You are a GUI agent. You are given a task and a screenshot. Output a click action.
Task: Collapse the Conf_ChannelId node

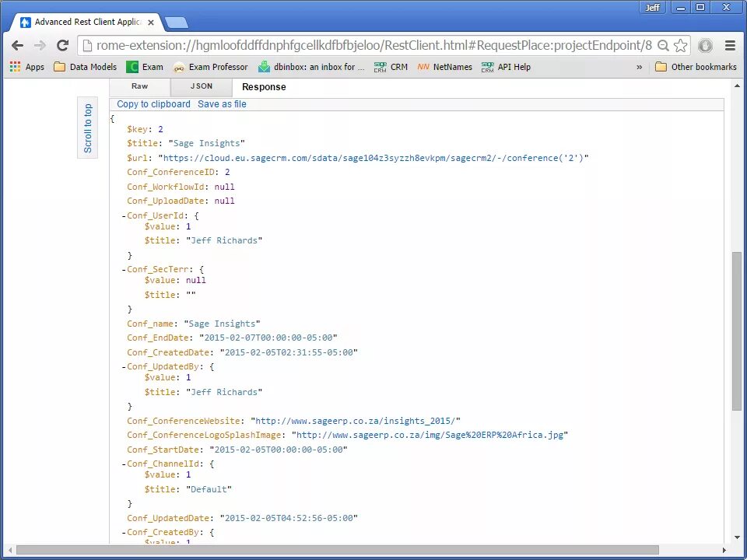pyautogui.click(x=124, y=464)
